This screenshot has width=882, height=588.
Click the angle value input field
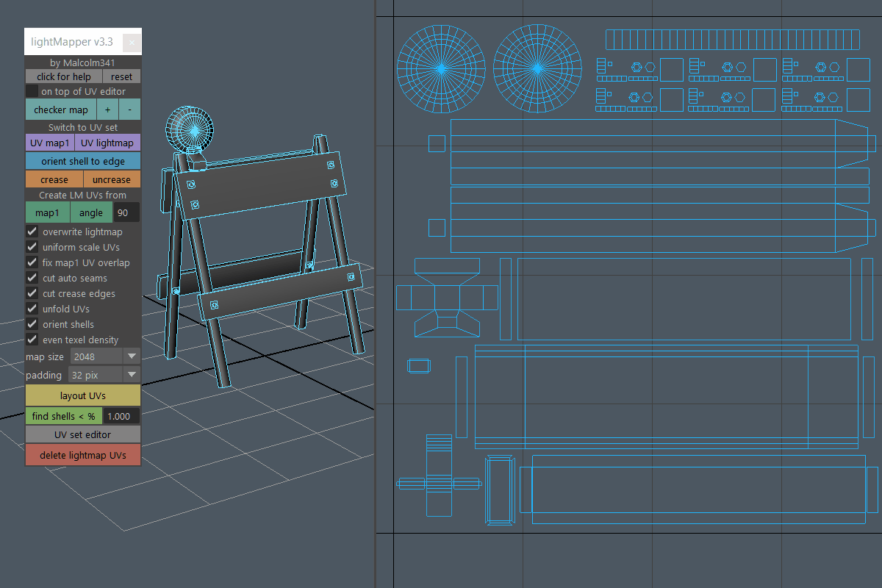click(x=126, y=213)
